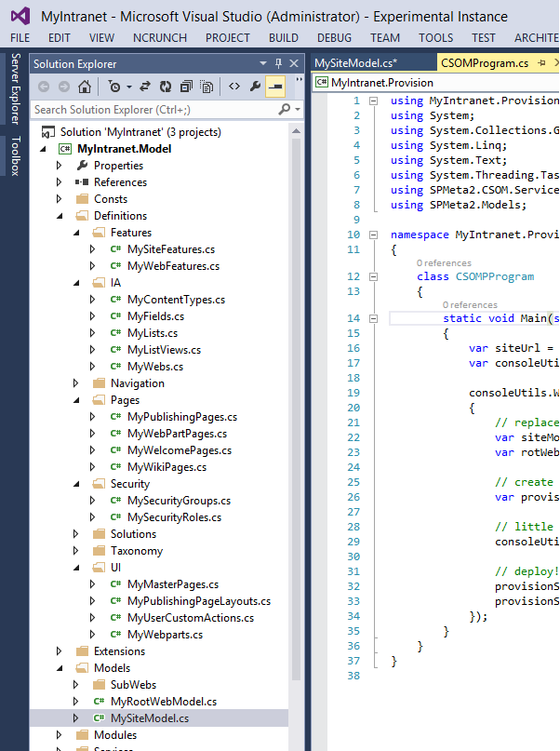Click the MyIntranet.Provision navigation dropdown
560x751 pixels.
(436, 83)
